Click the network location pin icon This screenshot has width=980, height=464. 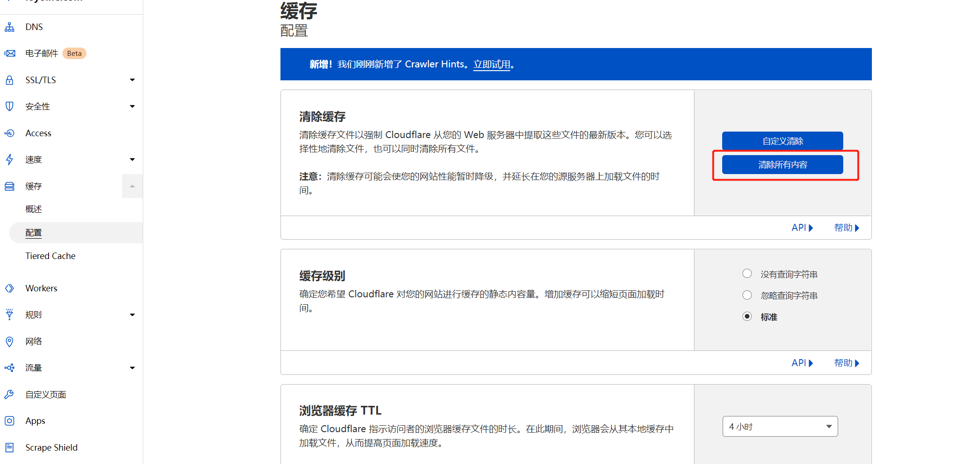tap(9, 342)
